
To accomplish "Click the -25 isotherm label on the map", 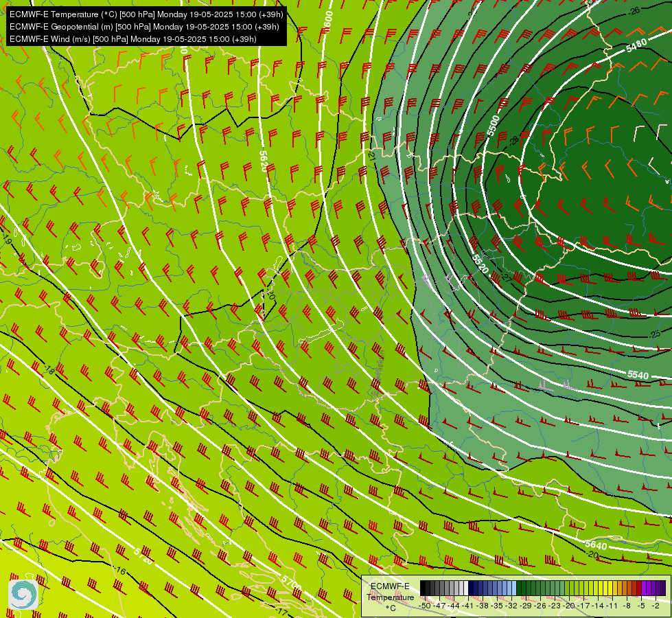I will 656,334.
